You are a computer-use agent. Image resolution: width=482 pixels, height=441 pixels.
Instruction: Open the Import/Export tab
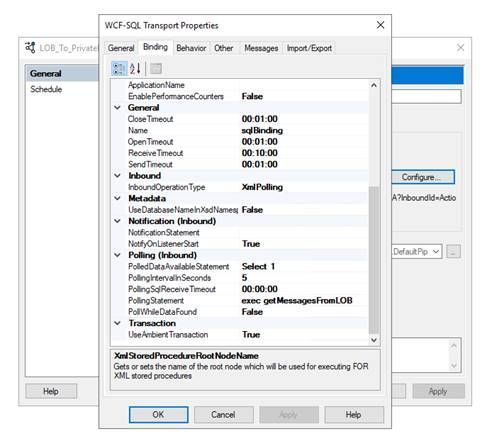coord(309,48)
